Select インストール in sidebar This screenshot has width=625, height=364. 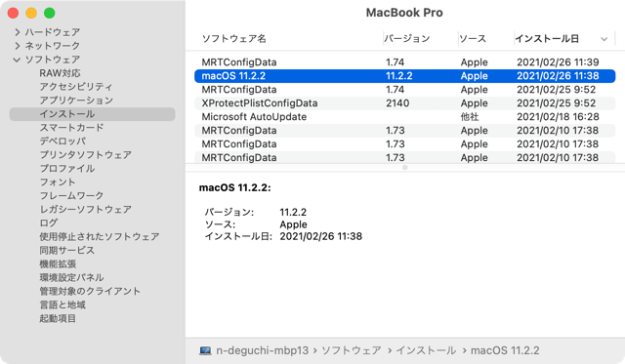pos(92,114)
